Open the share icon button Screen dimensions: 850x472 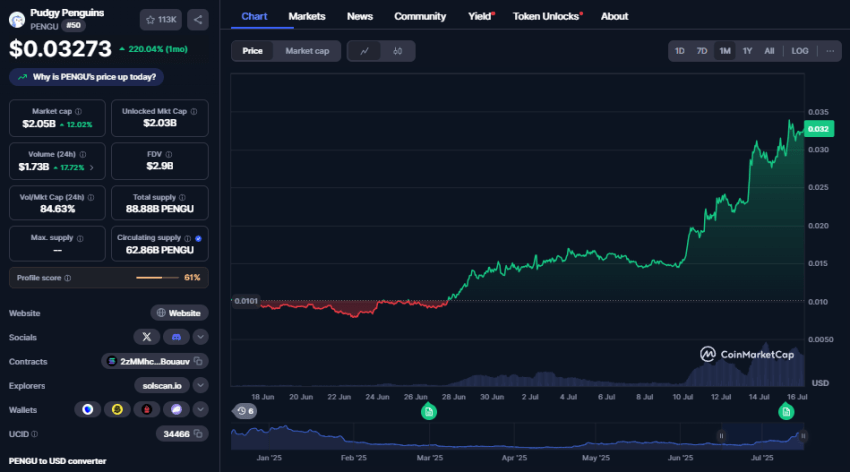coord(198,20)
